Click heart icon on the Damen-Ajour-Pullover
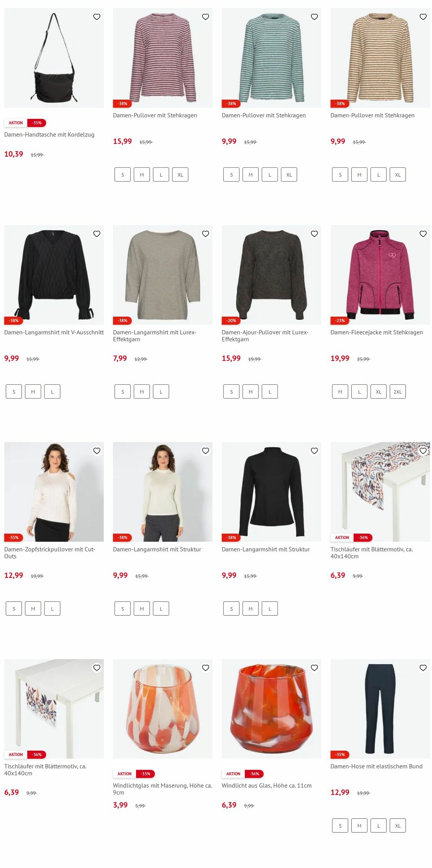The width and height of the screenshot is (432, 868). [x=314, y=234]
